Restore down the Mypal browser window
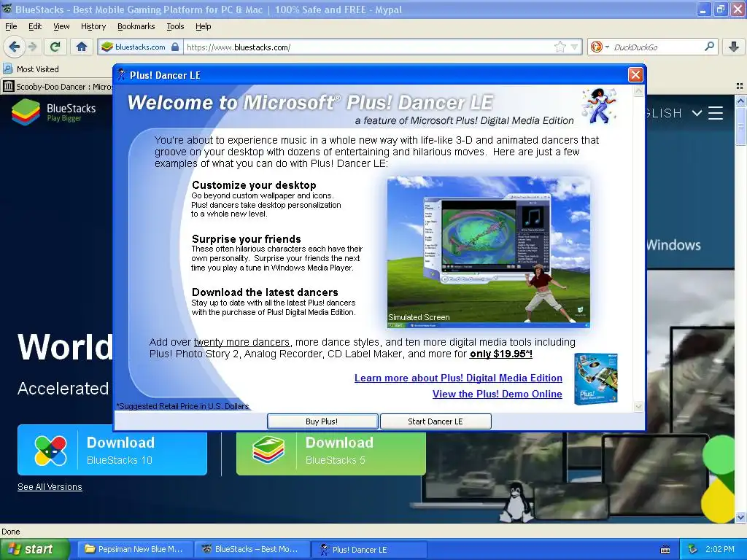Image resolution: width=747 pixels, height=560 pixels. click(720, 9)
